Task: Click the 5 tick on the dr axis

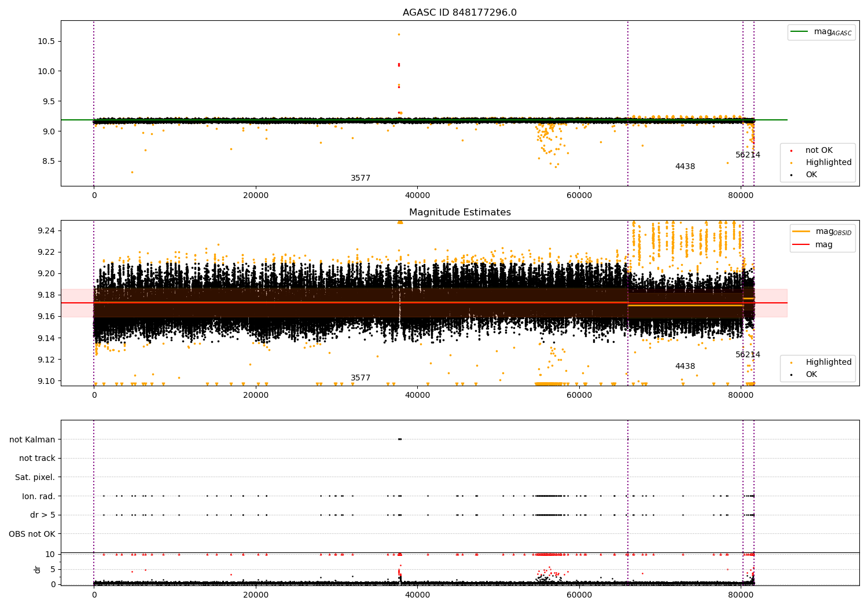Action: pos(53,569)
